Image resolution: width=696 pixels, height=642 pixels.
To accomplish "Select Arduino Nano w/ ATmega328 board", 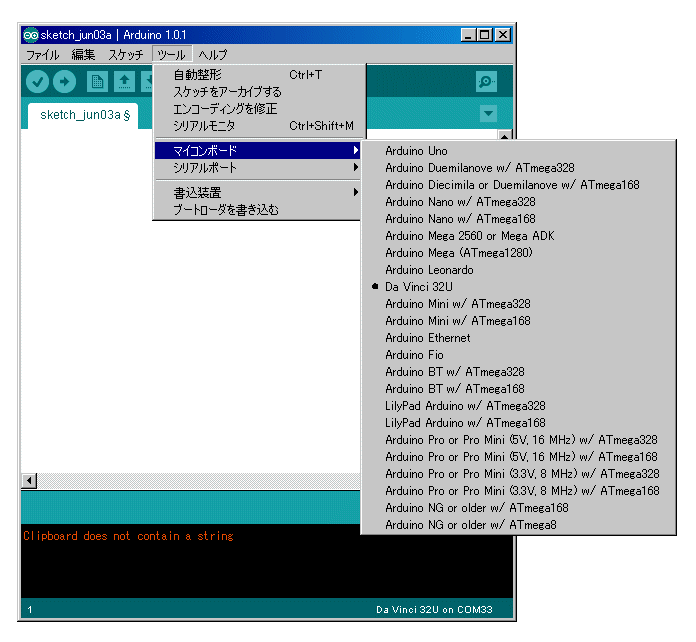I will coord(518,202).
